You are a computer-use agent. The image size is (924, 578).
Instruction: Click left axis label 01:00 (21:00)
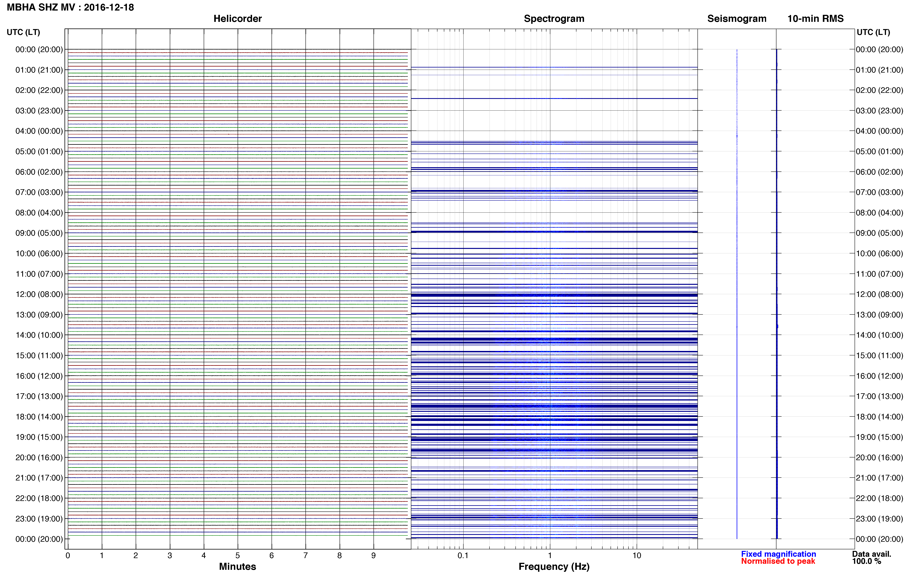[x=39, y=70]
